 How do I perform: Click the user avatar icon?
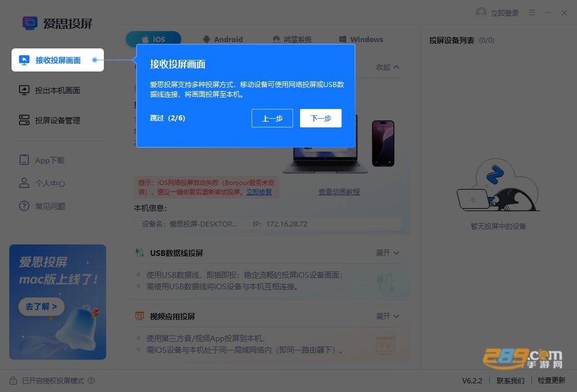point(481,13)
